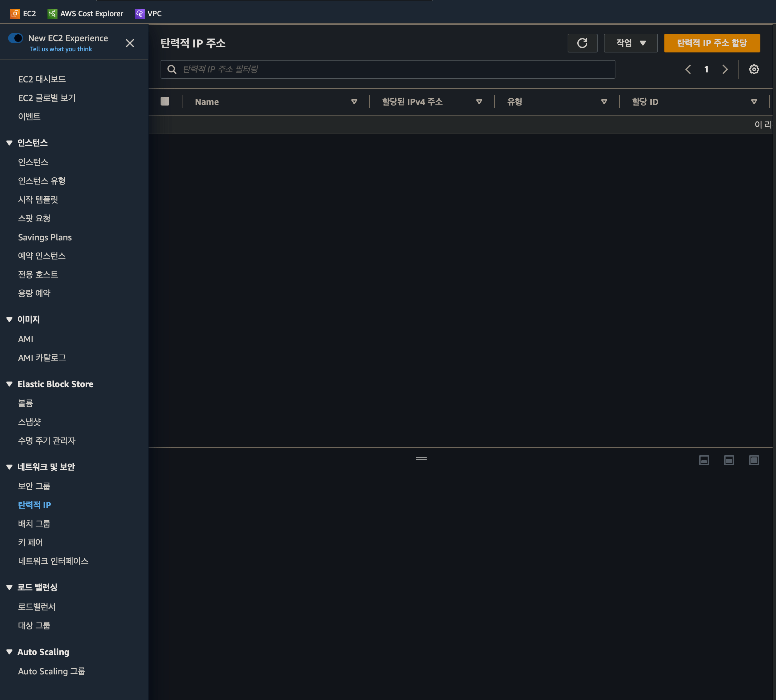Open EC2 대시보드 in sidebar
The height and width of the screenshot is (700, 776).
point(42,79)
